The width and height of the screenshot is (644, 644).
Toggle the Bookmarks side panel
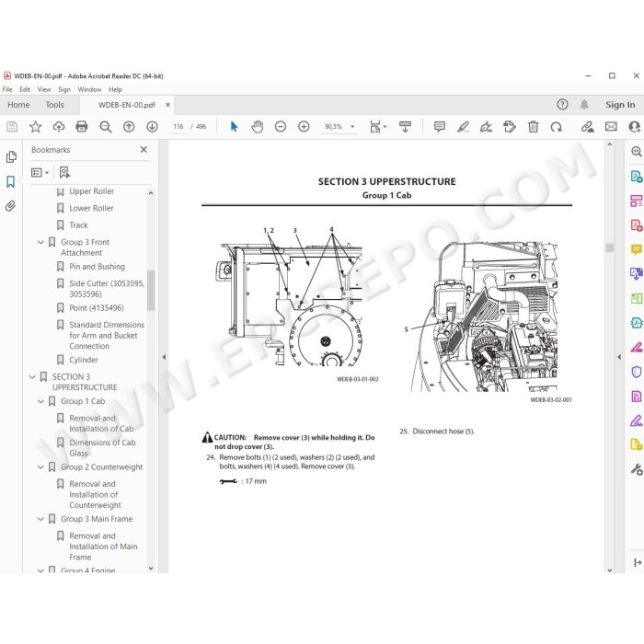coord(11,181)
